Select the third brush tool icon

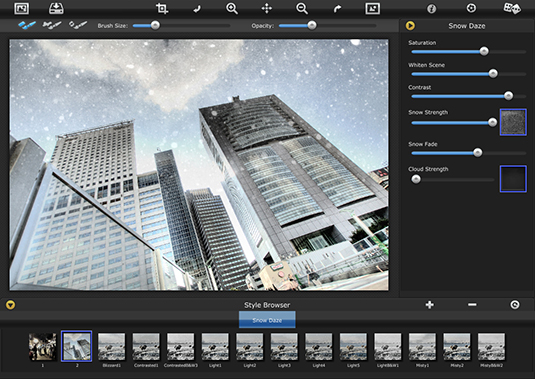click(x=78, y=25)
